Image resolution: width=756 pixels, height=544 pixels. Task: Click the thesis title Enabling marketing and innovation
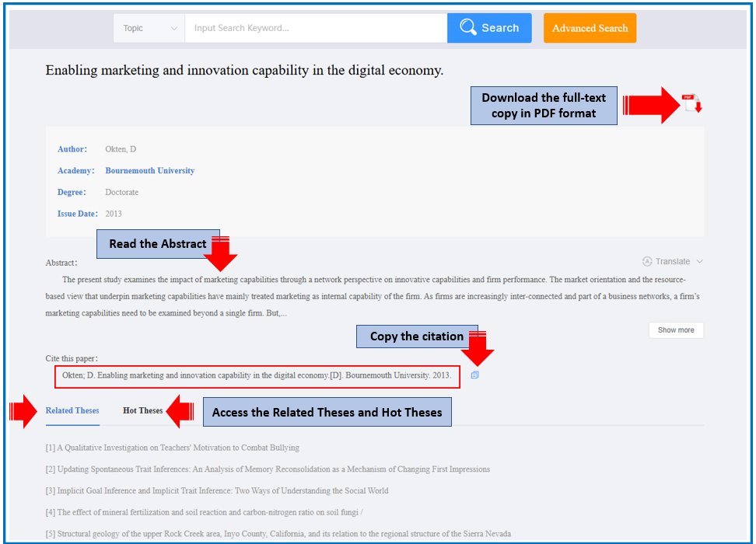click(244, 71)
